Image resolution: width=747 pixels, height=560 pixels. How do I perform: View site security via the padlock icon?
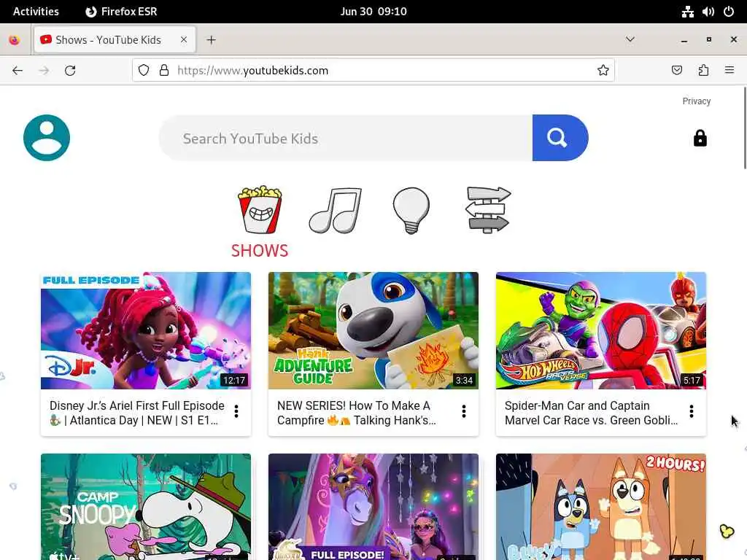(164, 71)
